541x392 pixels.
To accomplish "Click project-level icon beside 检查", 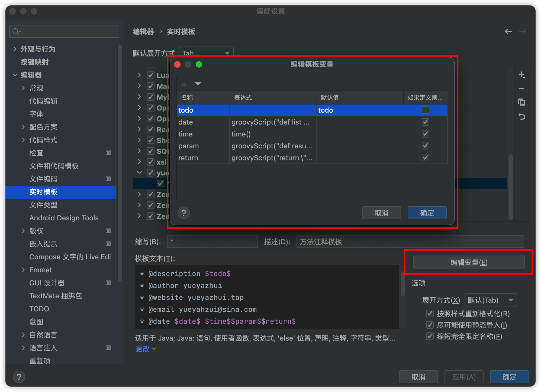I will tap(108, 153).
